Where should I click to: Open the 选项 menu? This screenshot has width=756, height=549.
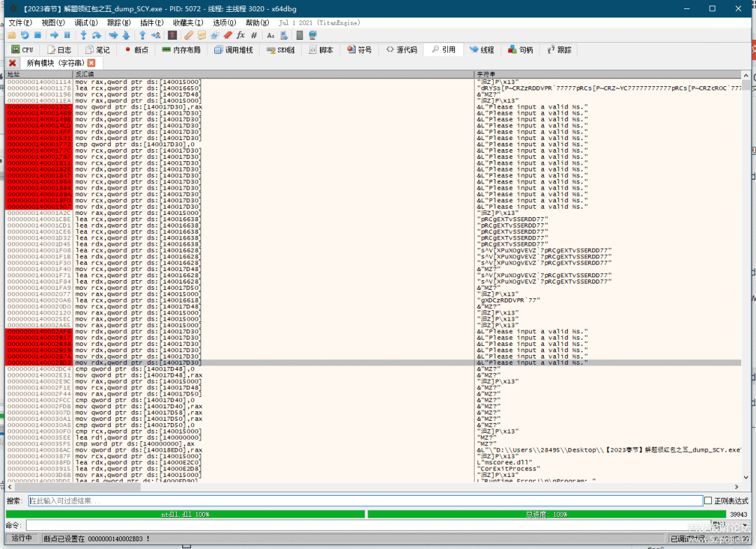224,22
